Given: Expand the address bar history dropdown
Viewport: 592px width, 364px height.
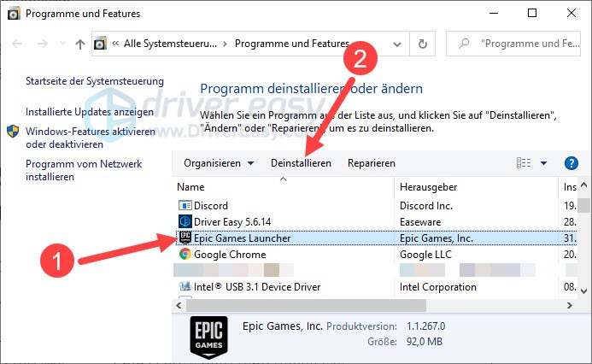Looking at the screenshot, I should pos(397,44).
